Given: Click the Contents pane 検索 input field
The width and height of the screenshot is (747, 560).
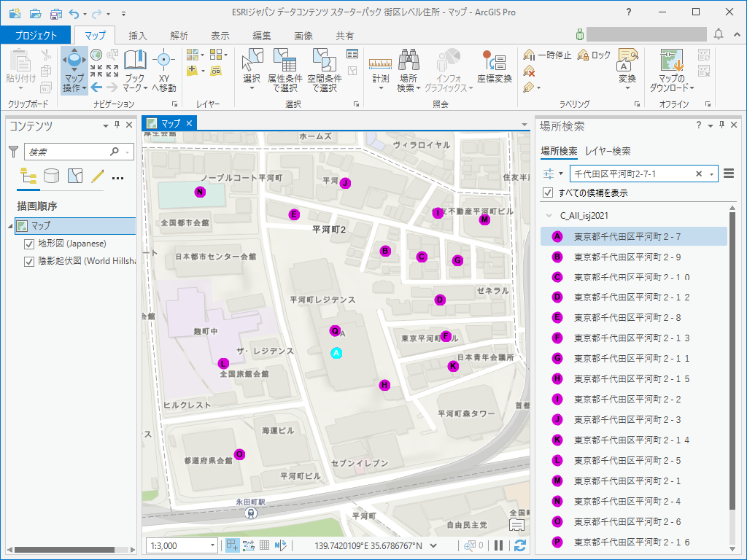Looking at the screenshot, I should point(67,152).
